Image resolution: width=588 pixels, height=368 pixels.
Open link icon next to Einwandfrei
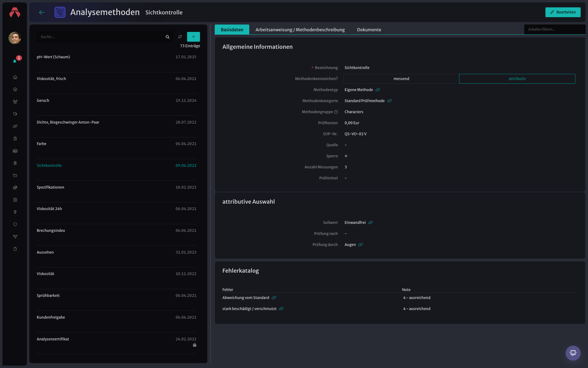click(x=371, y=223)
